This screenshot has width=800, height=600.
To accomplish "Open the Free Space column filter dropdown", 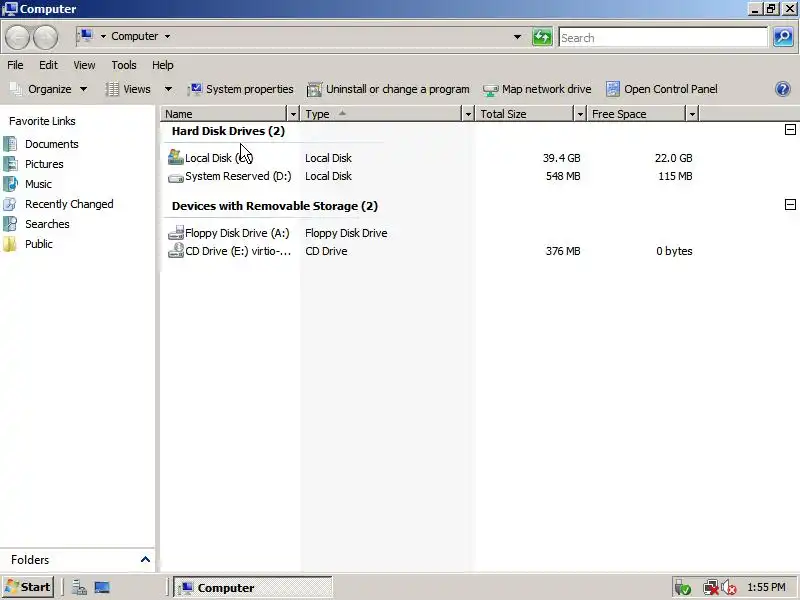I will pos(692,114).
